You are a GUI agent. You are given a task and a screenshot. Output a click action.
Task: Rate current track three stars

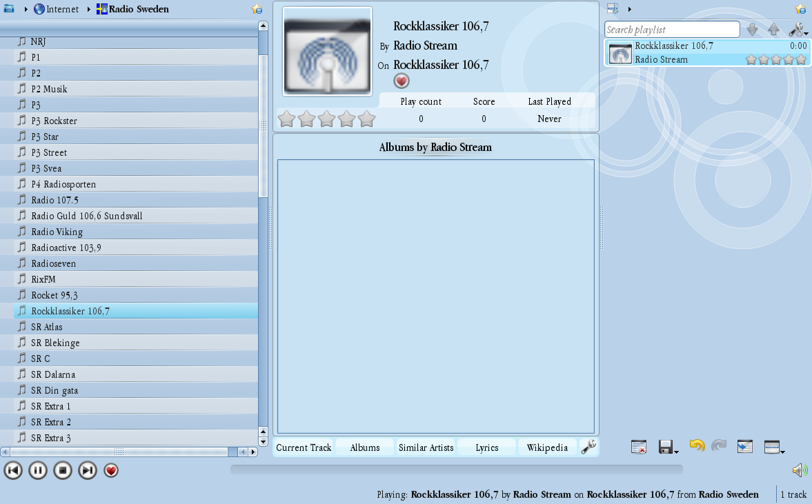(326, 119)
